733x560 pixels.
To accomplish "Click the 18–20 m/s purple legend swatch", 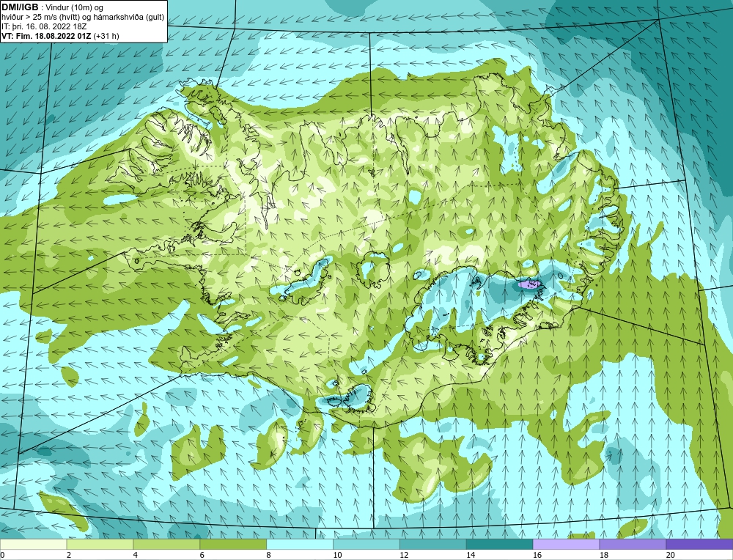I will point(633,544).
